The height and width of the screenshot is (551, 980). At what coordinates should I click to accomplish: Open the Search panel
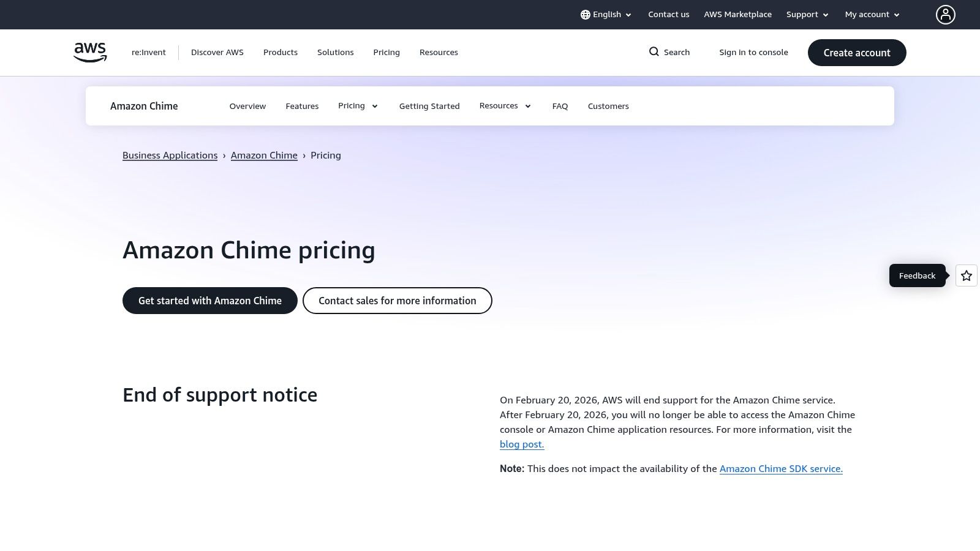point(669,52)
